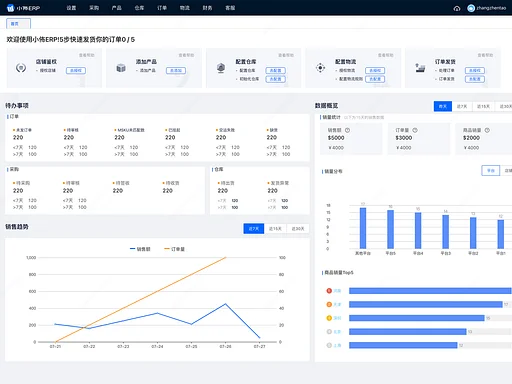This screenshot has width=512, height=384.
Task: Toggle the 订单量 legend series
Action: (x=174, y=249)
